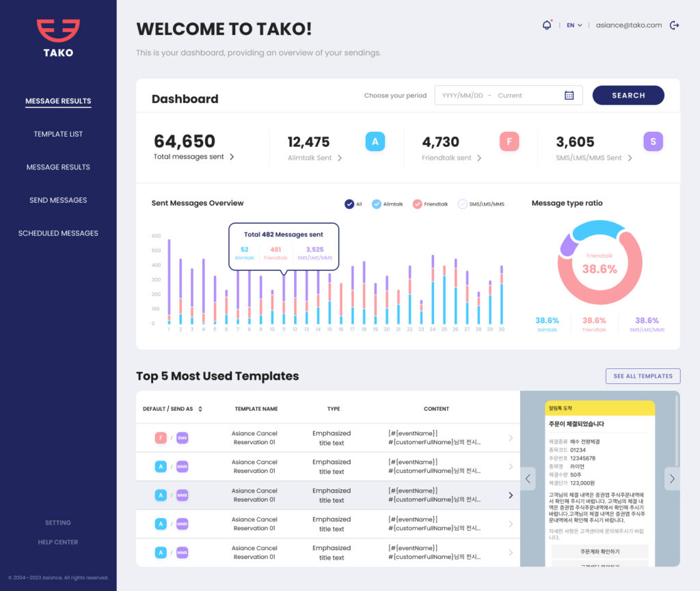Click the logout icon beside email

click(675, 25)
